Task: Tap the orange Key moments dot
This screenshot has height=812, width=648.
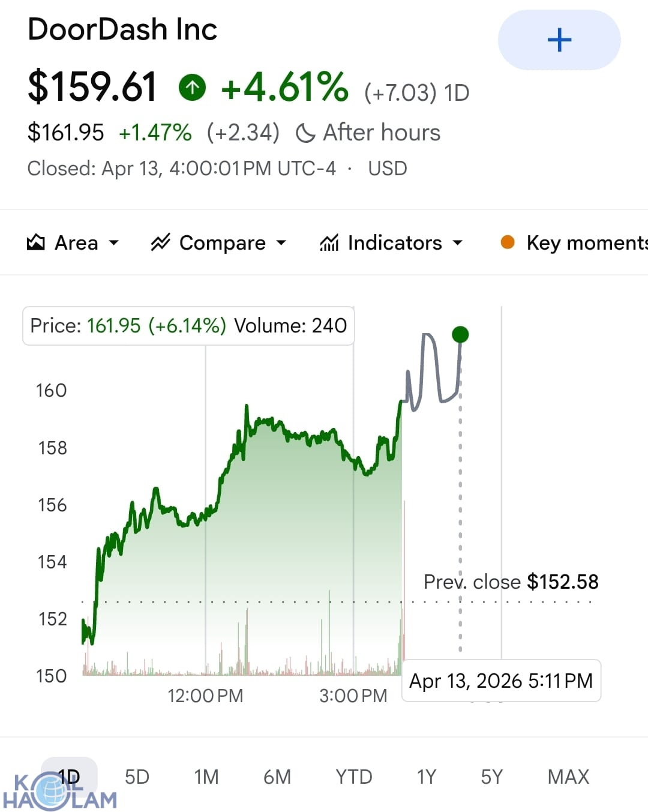Action: 508,242
